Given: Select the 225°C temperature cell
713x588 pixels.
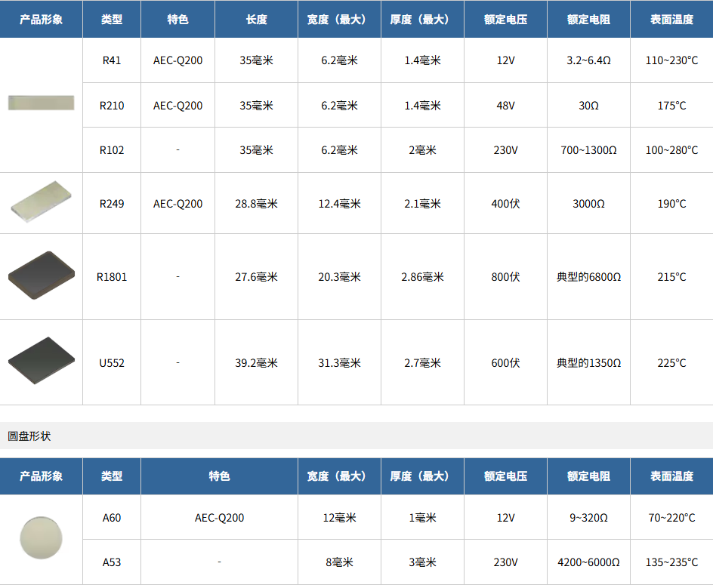Looking at the screenshot, I should [x=671, y=362].
